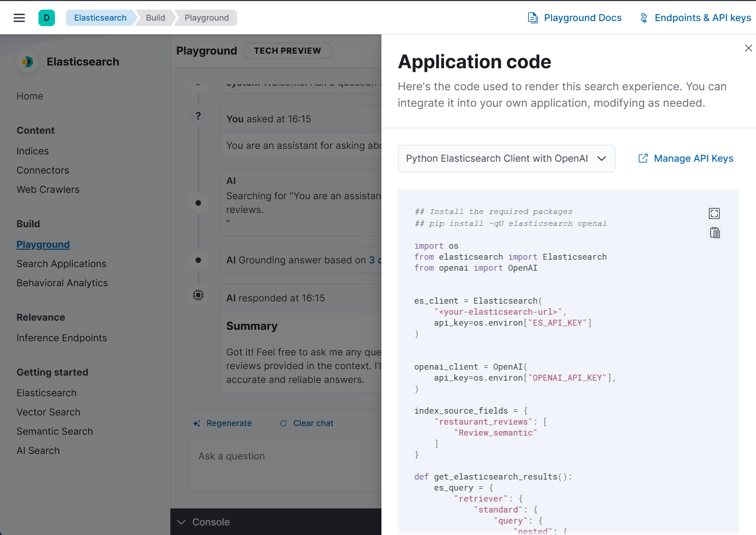Click the 'AI Grounding answer based on' row
The image size is (756, 535).
coord(301,260)
